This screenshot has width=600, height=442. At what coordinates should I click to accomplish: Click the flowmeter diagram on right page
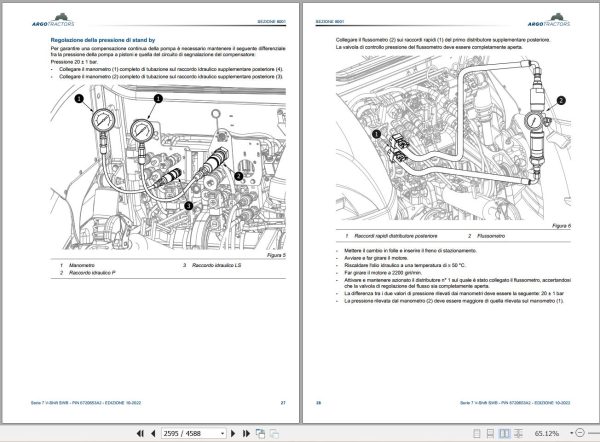click(x=453, y=138)
